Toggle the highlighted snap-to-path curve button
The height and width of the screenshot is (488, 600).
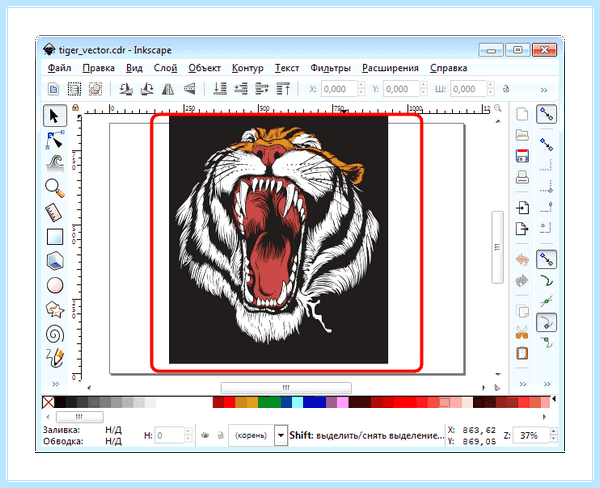point(546,322)
